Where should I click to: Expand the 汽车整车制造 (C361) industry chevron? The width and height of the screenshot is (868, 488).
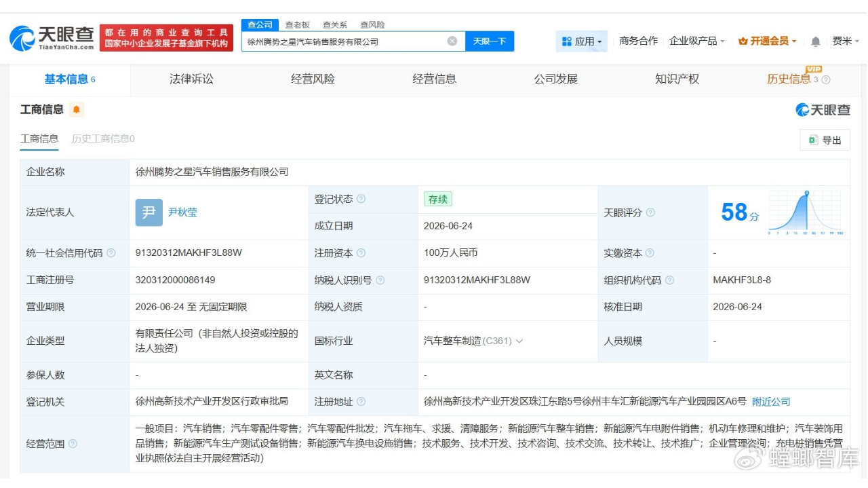coord(519,341)
